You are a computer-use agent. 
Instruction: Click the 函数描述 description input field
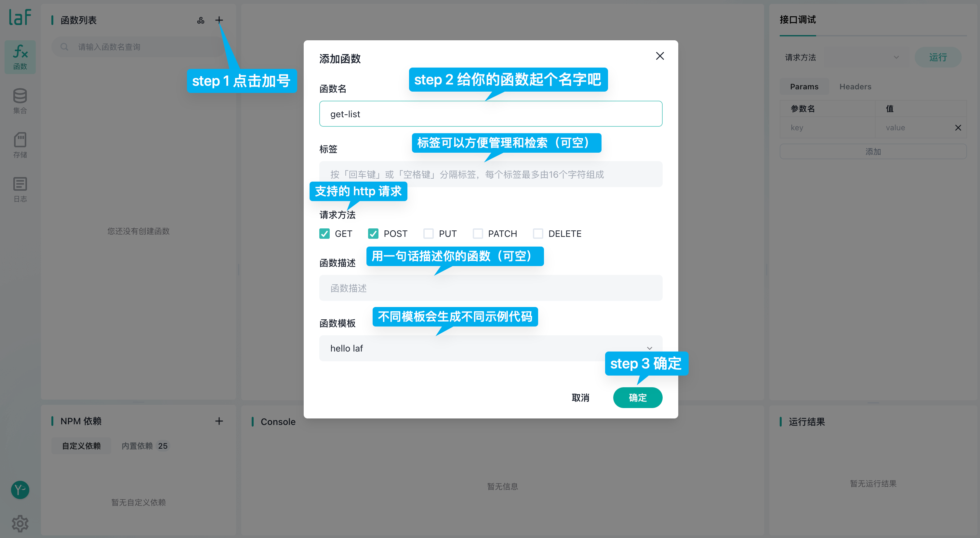click(x=491, y=288)
